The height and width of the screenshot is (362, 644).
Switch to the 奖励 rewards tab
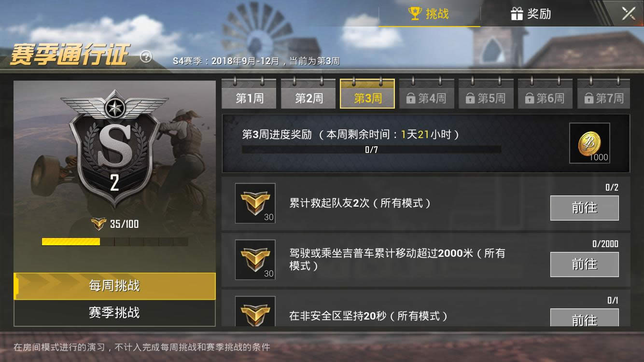pos(531,14)
